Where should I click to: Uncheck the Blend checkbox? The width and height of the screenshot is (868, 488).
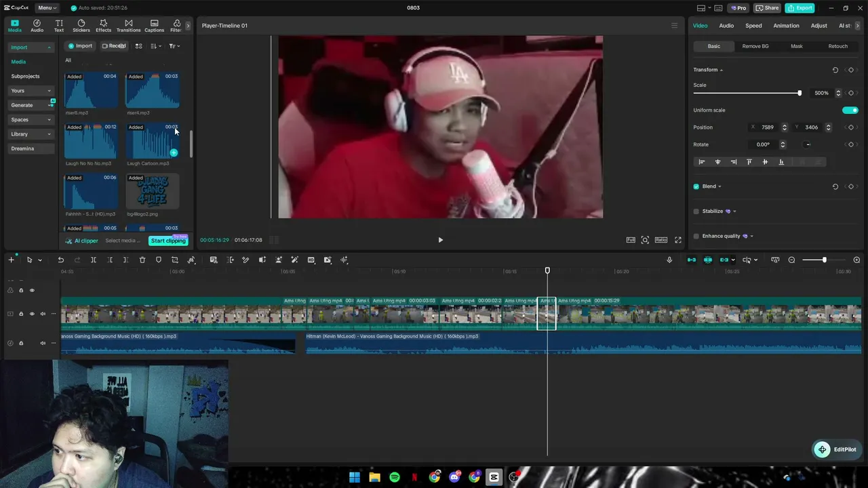click(x=696, y=186)
